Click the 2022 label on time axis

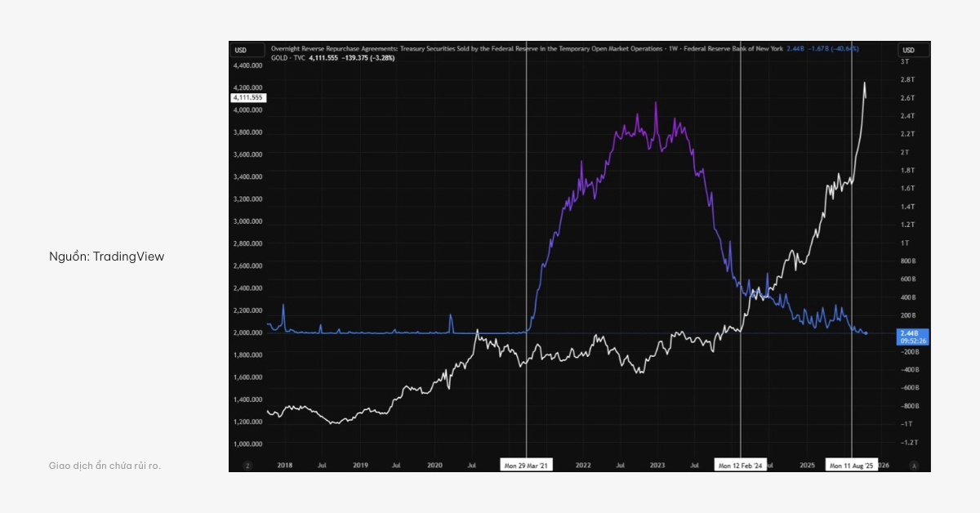(583, 465)
